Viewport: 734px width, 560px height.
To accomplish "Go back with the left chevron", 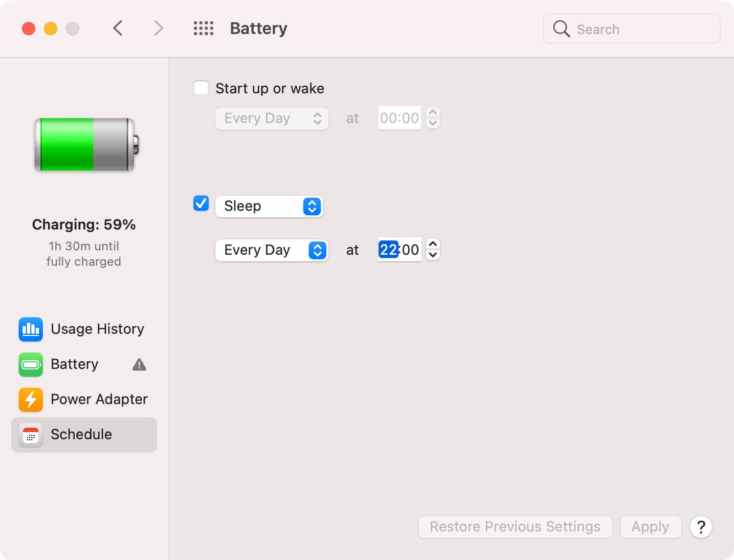I will pos(118,29).
